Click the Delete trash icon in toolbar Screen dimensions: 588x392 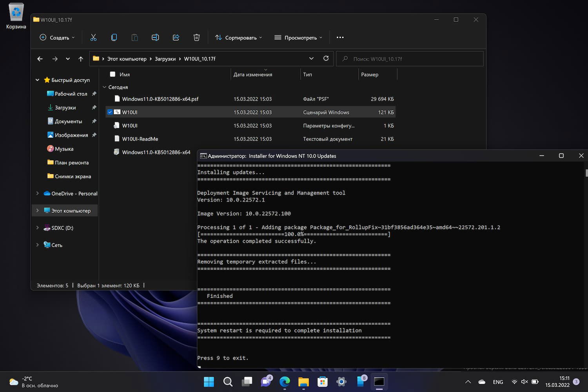196,38
